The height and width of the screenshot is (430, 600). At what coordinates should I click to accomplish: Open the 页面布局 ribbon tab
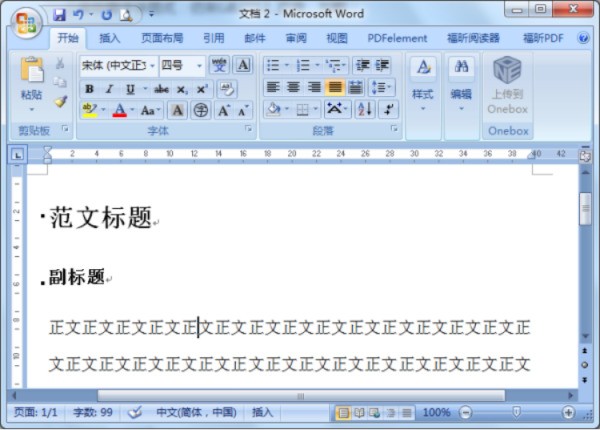pyautogui.click(x=161, y=38)
